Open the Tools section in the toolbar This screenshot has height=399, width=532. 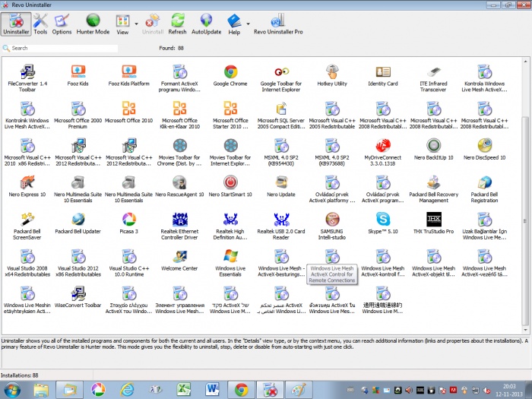40,24
